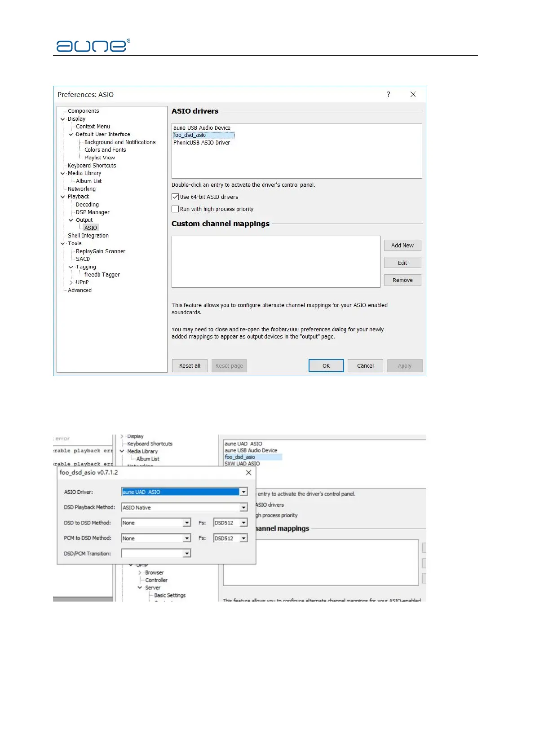Viewport: 535px width, 756px height.
Task: Select aune USB Audio Device in upper driver list
Action: (x=202, y=128)
